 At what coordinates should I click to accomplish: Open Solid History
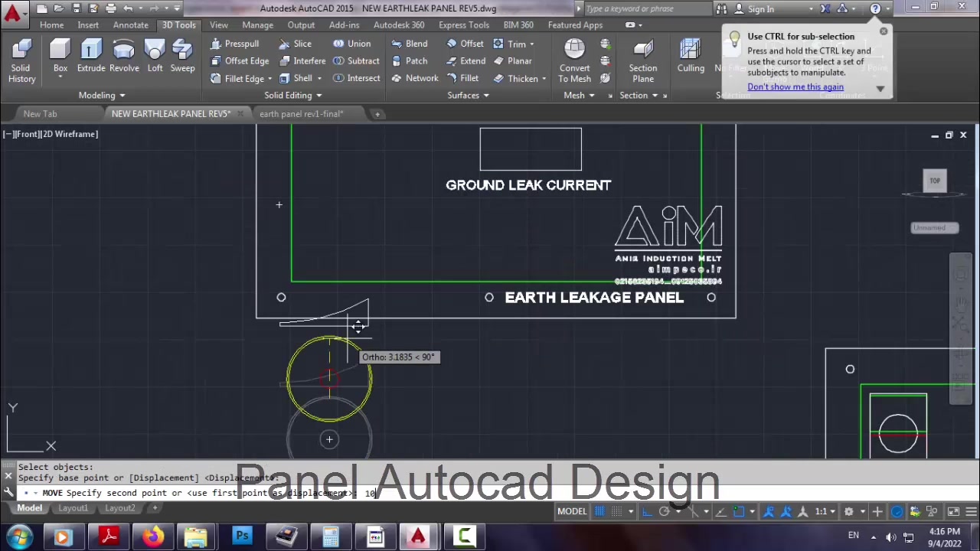(21, 60)
